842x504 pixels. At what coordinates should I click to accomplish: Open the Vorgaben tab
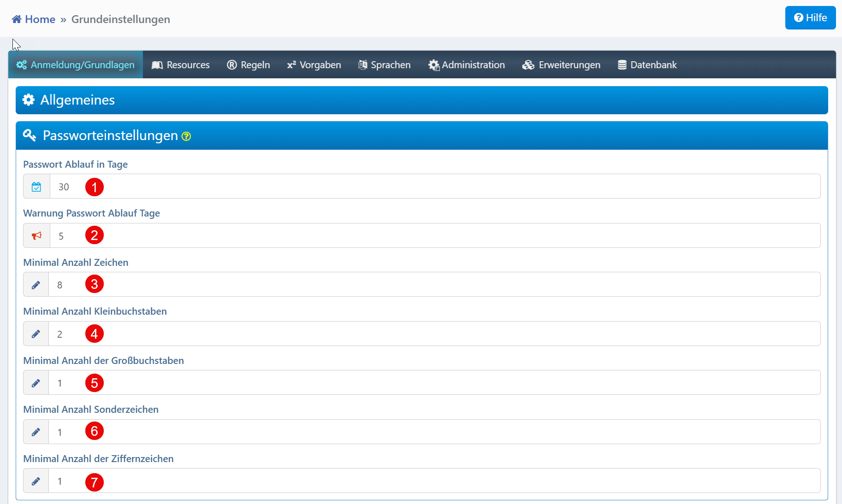pyautogui.click(x=314, y=65)
